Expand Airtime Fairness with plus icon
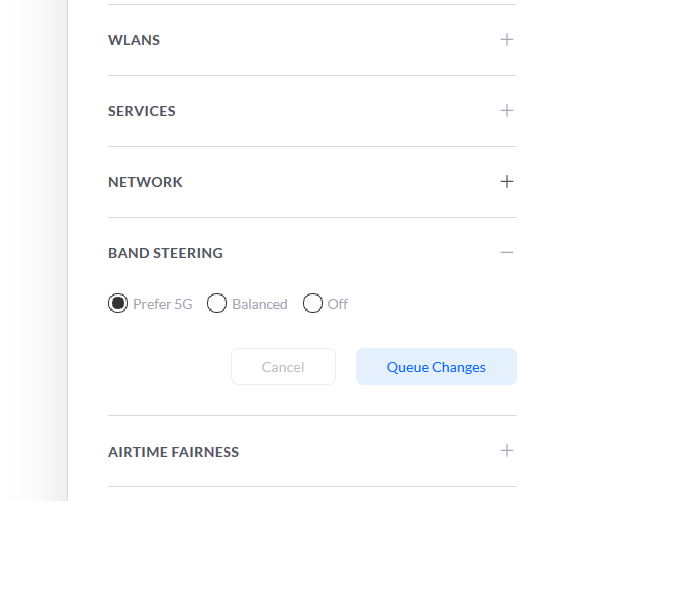This screenshot has width=699, height=613. (x=506, y=450)
